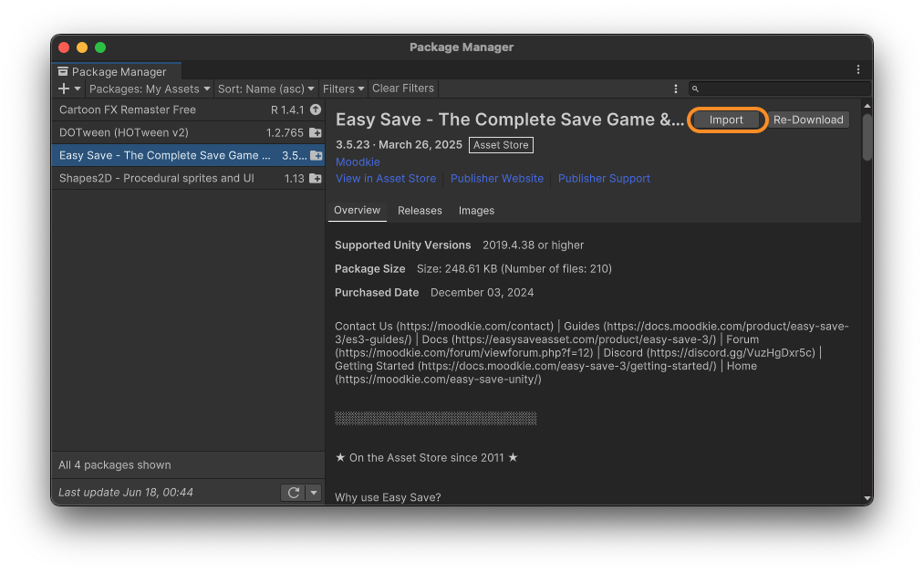Viewport: 924px width, 573px height.
Task: Maximize window using the green button
Action: click(x=100, y=47)
